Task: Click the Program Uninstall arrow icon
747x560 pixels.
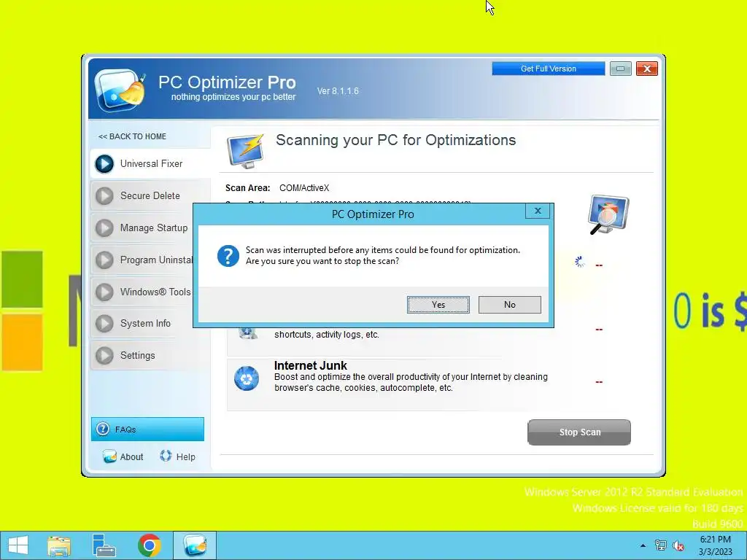Action: (x=104, y=260)
